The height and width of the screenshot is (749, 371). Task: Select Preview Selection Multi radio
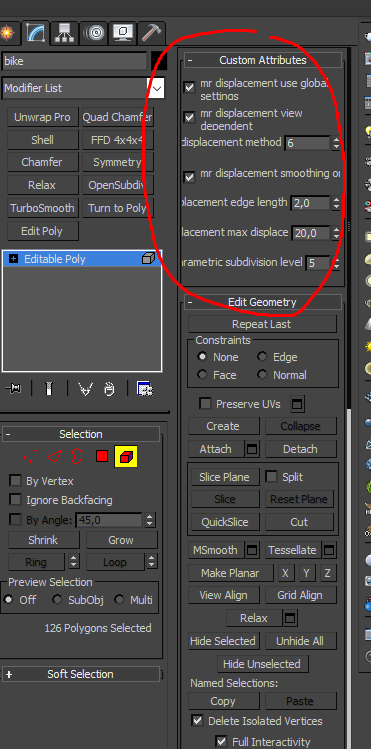click(119, 600)
